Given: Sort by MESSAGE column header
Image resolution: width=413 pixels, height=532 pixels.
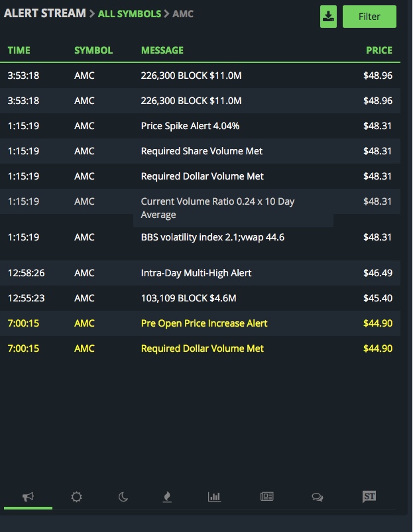Looking at the screenshot, I should click(162, 50).
